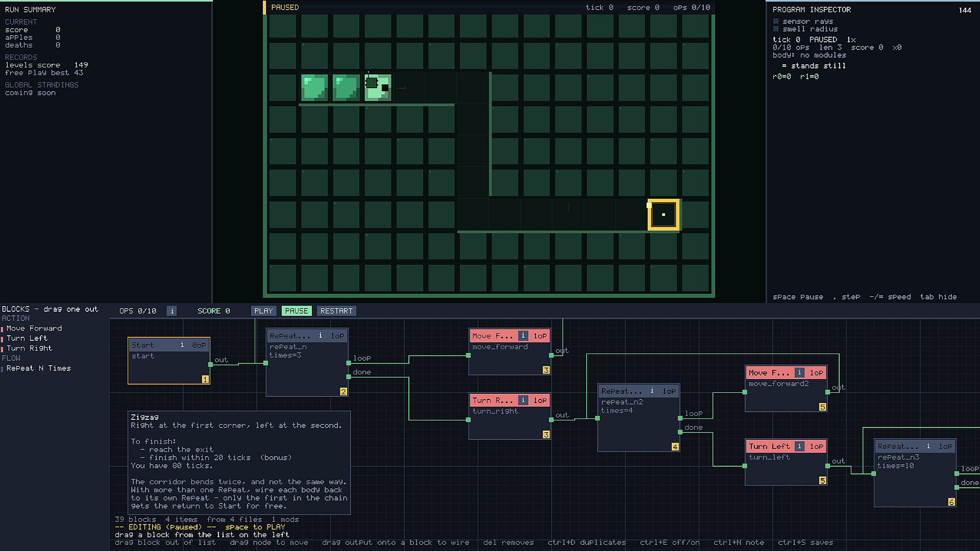Click the done port of repeat_n2 block
The height and width of the screenshot is (551, 980).
tap(680, 432)
